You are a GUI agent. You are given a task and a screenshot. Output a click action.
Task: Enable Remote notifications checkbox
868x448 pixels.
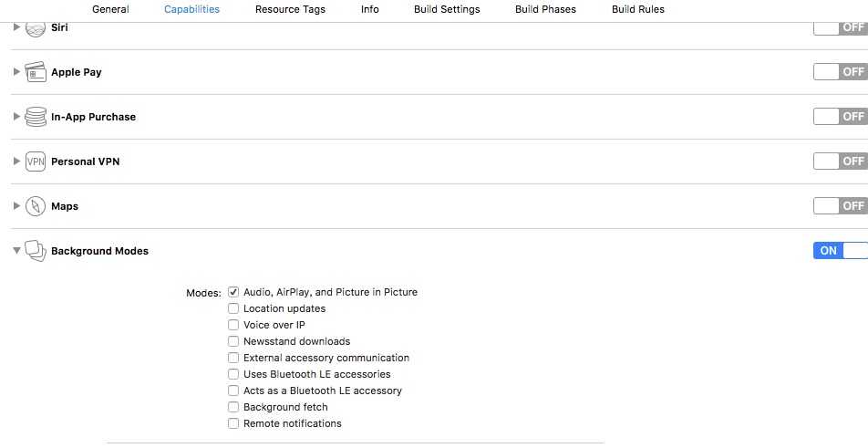233,423
